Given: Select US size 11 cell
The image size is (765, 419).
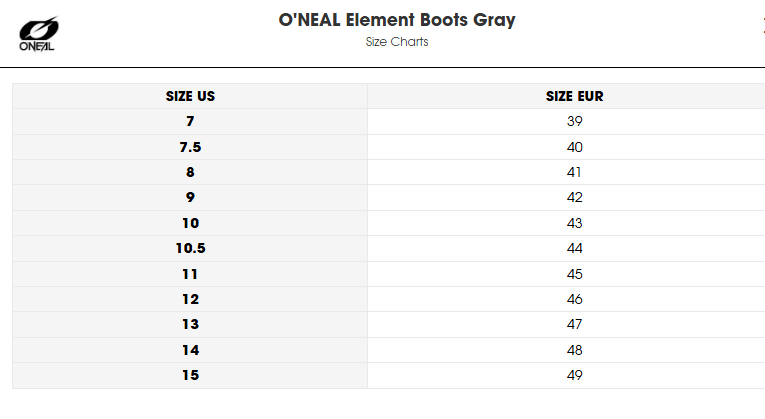Looking at the screenshot, I should pyautogui.click(x=190, y=274).
